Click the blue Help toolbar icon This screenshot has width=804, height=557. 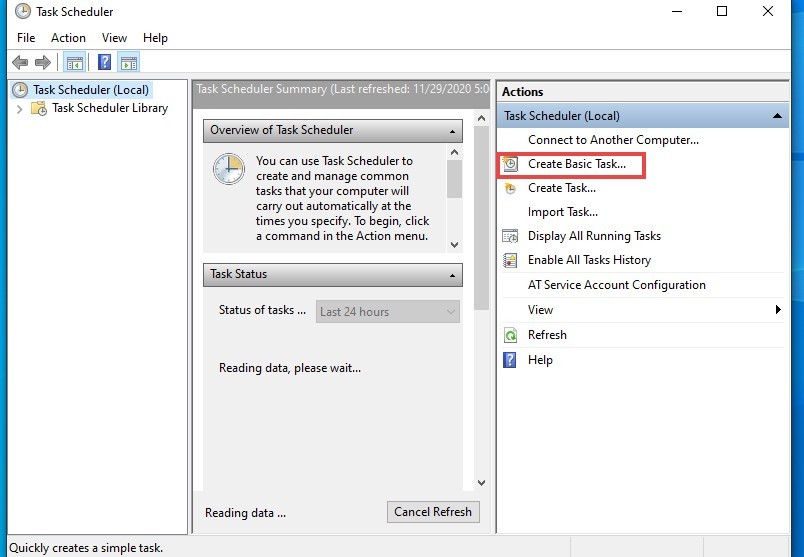click(x=104, y=63)
